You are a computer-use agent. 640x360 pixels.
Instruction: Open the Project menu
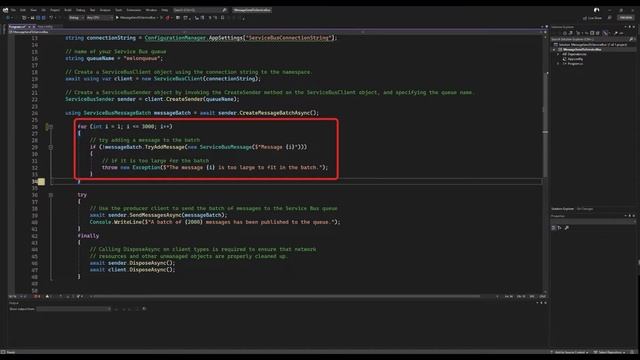point(55,10)
